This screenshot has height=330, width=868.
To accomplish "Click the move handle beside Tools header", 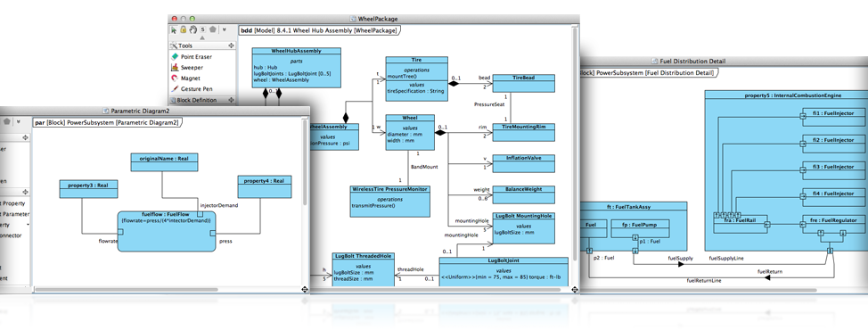I will 231,46.
